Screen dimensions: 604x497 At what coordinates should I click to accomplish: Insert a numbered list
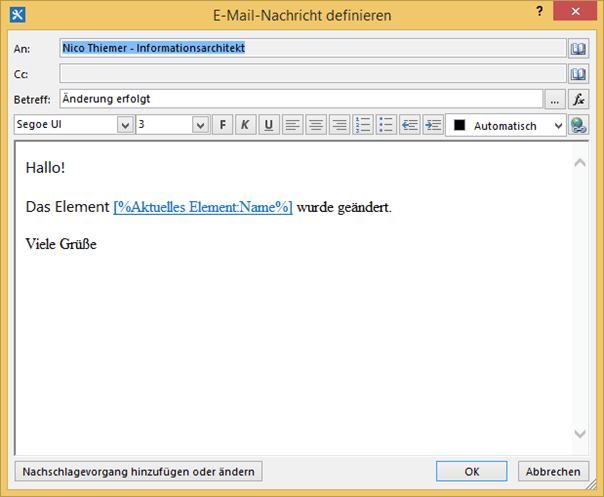[x=362, y=125]
